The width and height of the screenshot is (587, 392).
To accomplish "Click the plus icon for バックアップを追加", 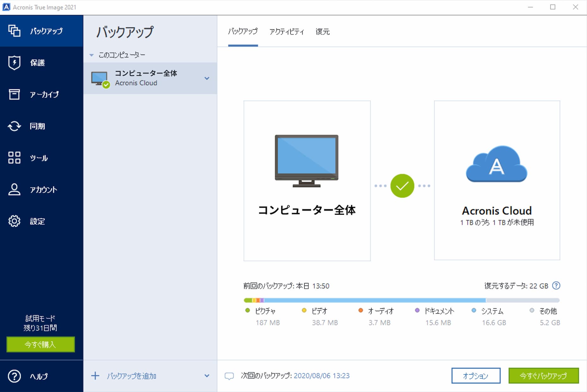I will point(95,376).
